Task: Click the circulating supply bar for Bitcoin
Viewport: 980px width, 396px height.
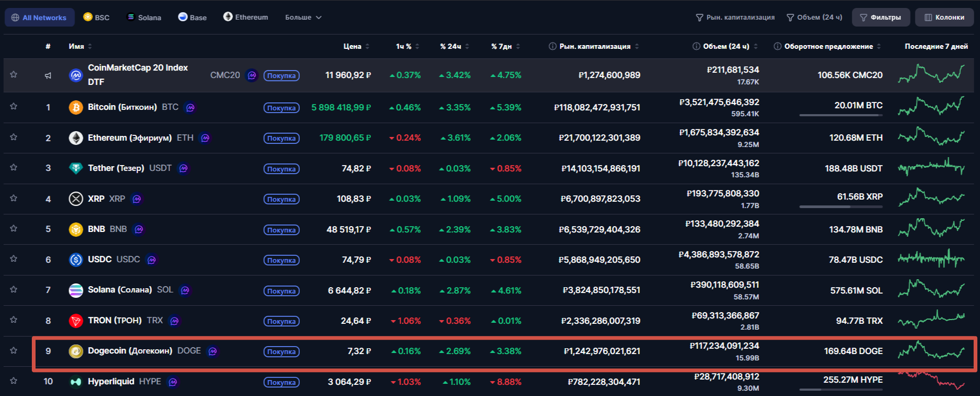Action: pyautogui.click(x=840, y=115)
